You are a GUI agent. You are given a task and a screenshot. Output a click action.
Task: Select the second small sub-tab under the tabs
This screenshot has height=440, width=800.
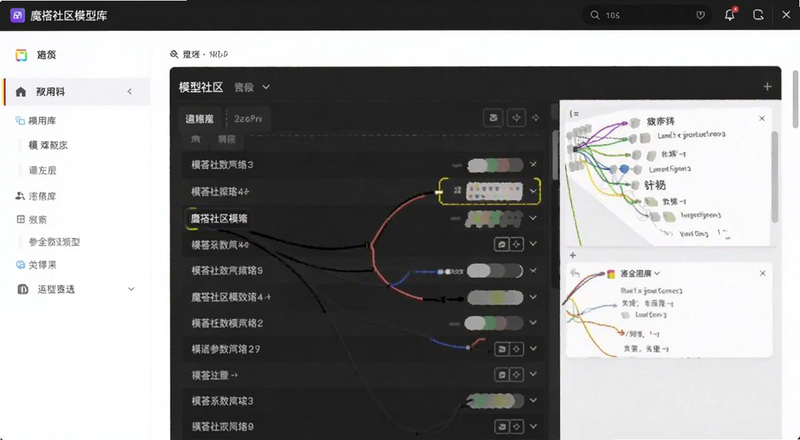227,139
